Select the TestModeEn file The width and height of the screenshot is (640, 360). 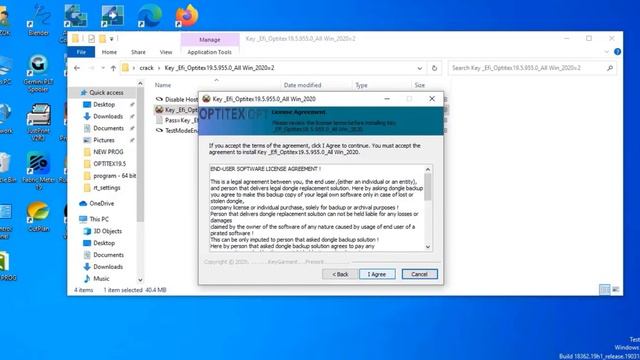coord(177,131)
